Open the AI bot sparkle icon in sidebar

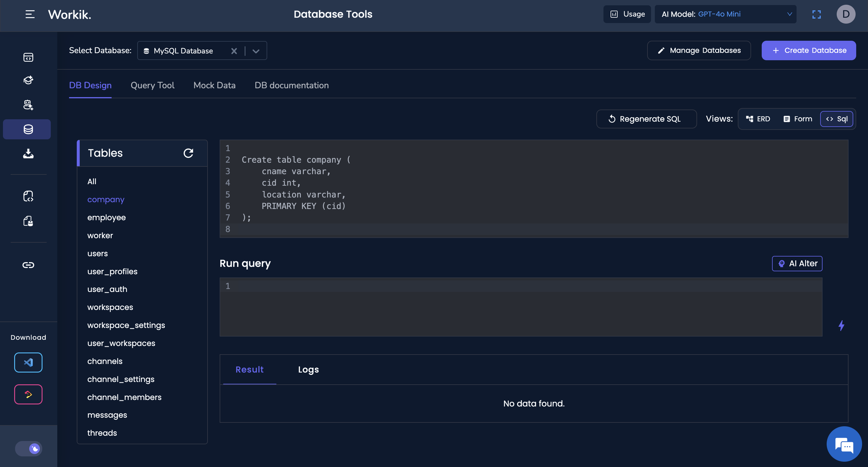tap(28, 105)
